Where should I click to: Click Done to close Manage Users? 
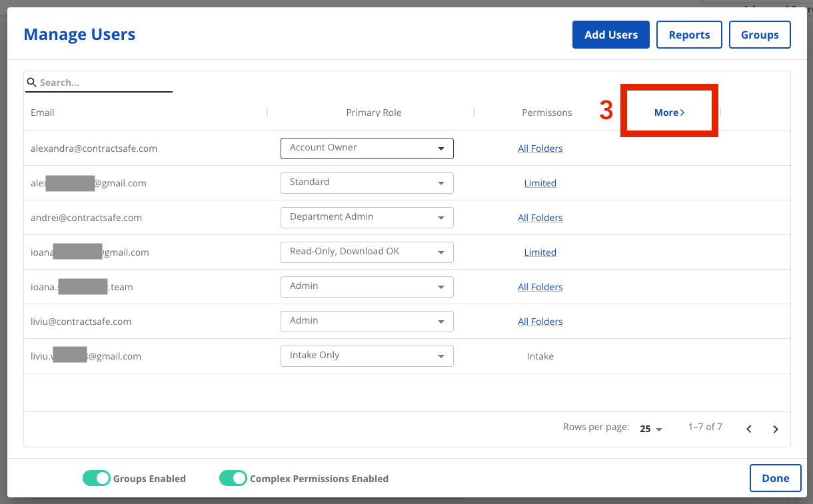775,477
